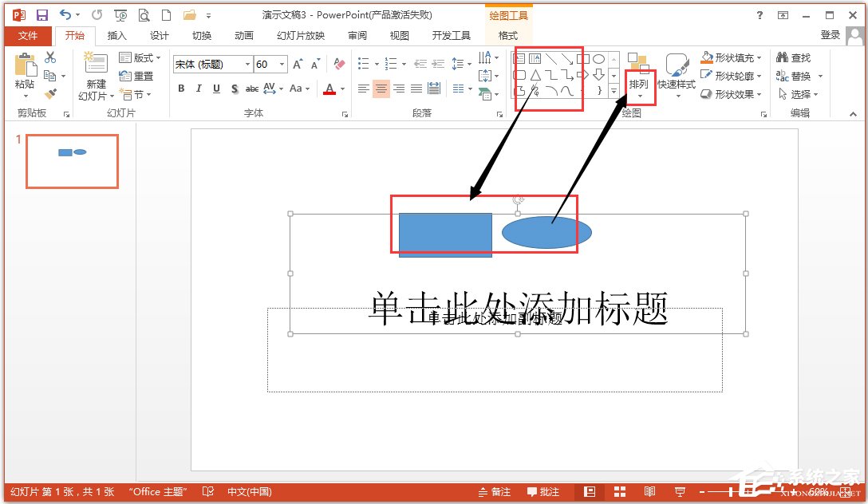The height and width of the screenshot is (504, 868).
Task: Toggle underline formatting
Action: point(216,89)
